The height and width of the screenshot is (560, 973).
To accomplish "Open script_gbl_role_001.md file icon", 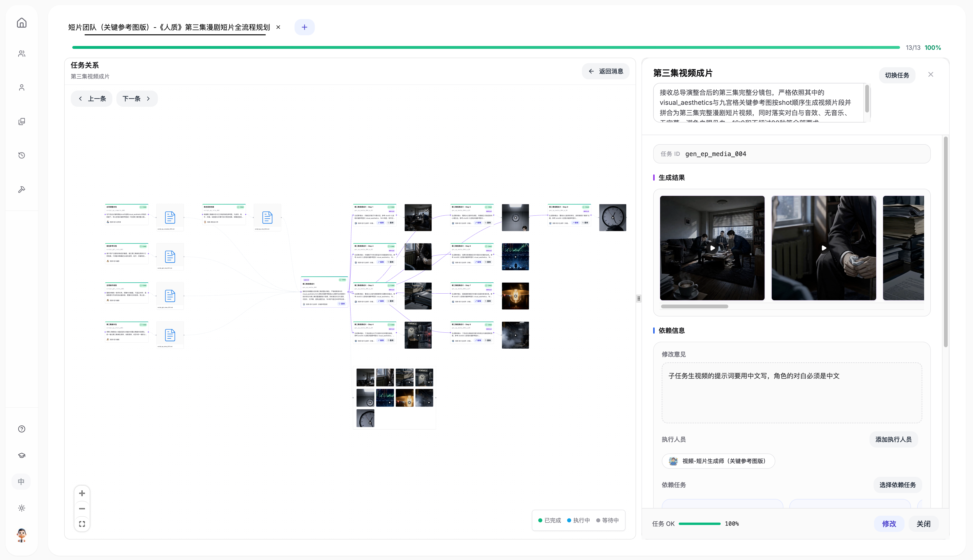I will coord(170,257).
